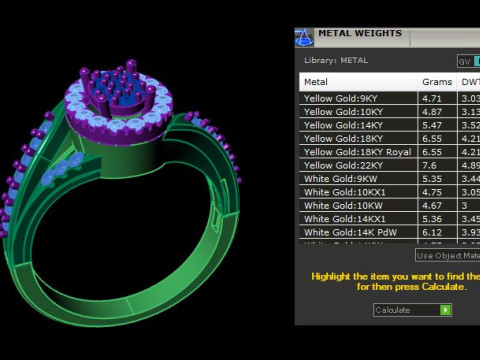Click the Metal Weights scale icon
The width and height of the screenshot is (480, 360).
click(x=304, y=37)
